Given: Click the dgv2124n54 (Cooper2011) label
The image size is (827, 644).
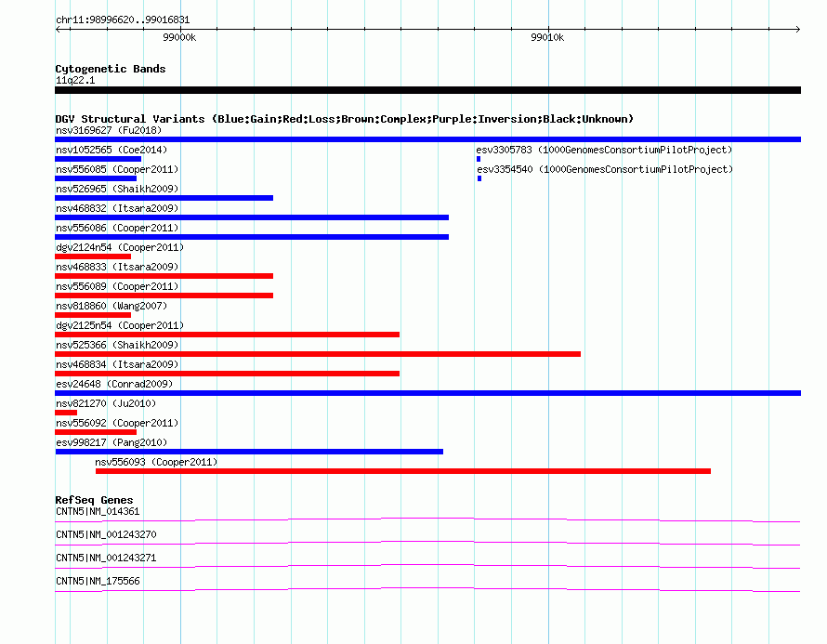Looking at the screenshot, I should (120, 247).
